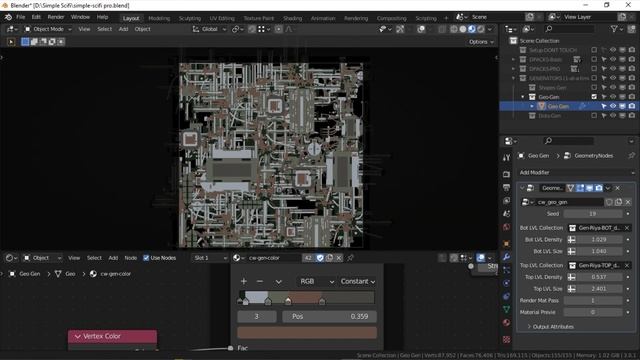The image size is (640, 360).
Task: Hide the Setup DONT TOUCH collection eye
Action: [x=613, y=50]
